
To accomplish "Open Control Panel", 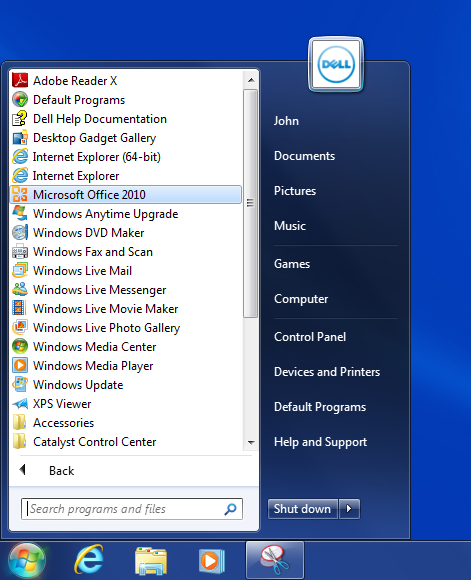I will click(x=310, y=337).
